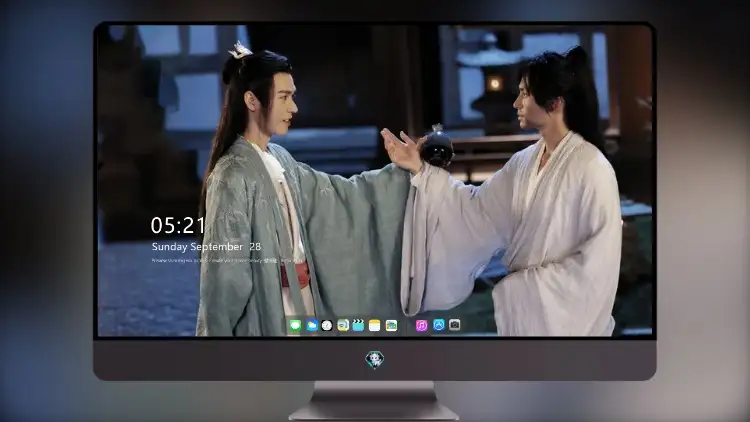Open the yellow Notes app in the dock
This screenshot has width=750, height=422.
tap(375, 325)
